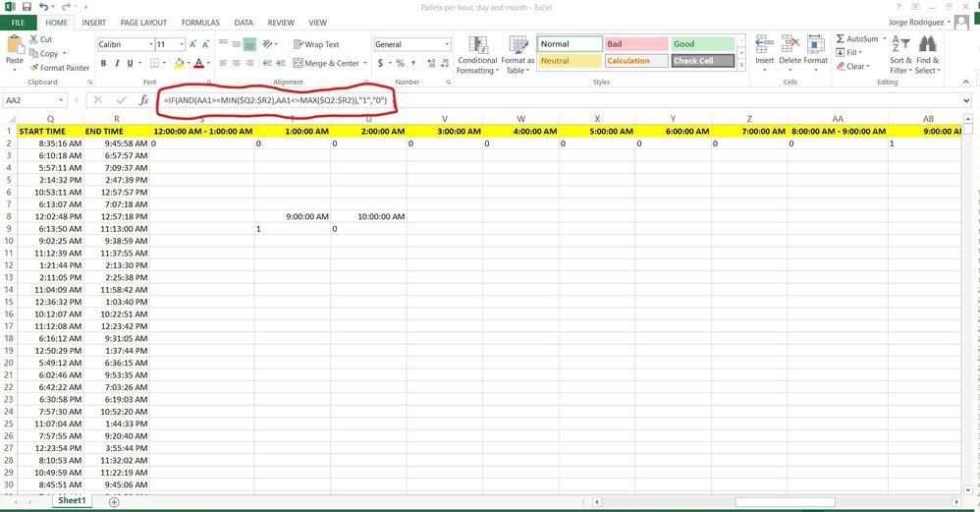The height and width of the screenshot is (512, 980).
Task: Apply Accounting dollar number format
Action: coord(380,63)
